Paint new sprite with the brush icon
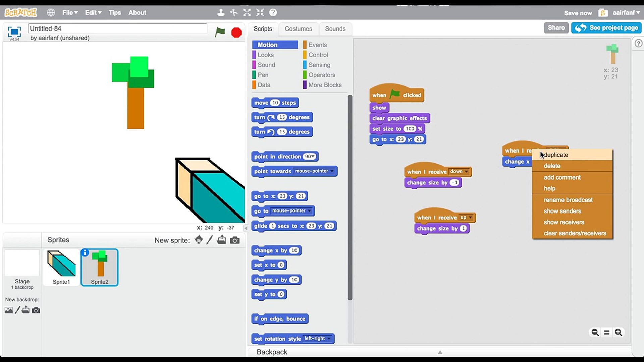Screen dimensions: 644x362 210,240
